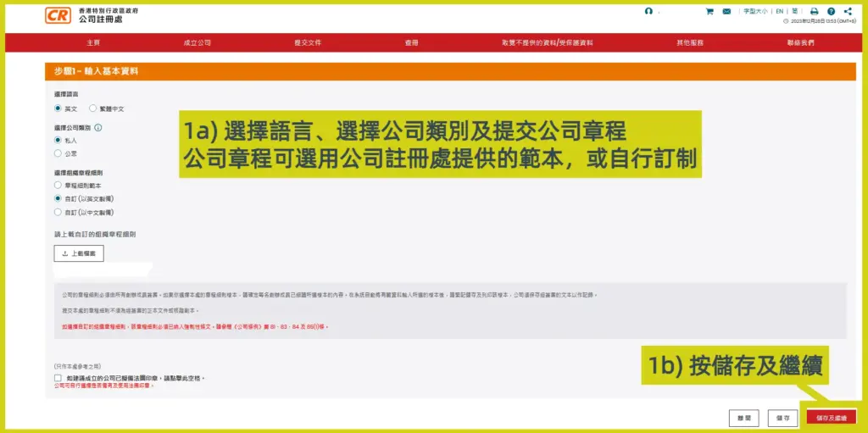Viewport: 868px width, 433px height.
Task: Open the 提交文件 menu
Action: pyautogui.click(x=308, y=42)
